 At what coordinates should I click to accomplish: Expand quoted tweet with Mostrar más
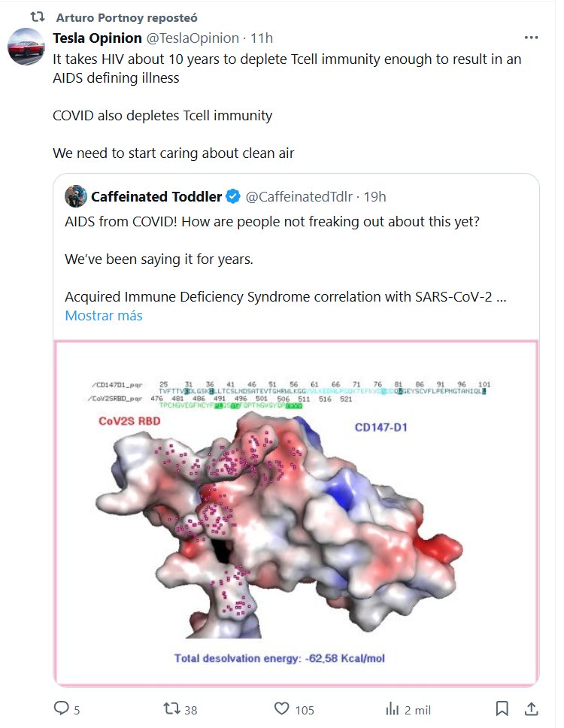pos(104,315)
